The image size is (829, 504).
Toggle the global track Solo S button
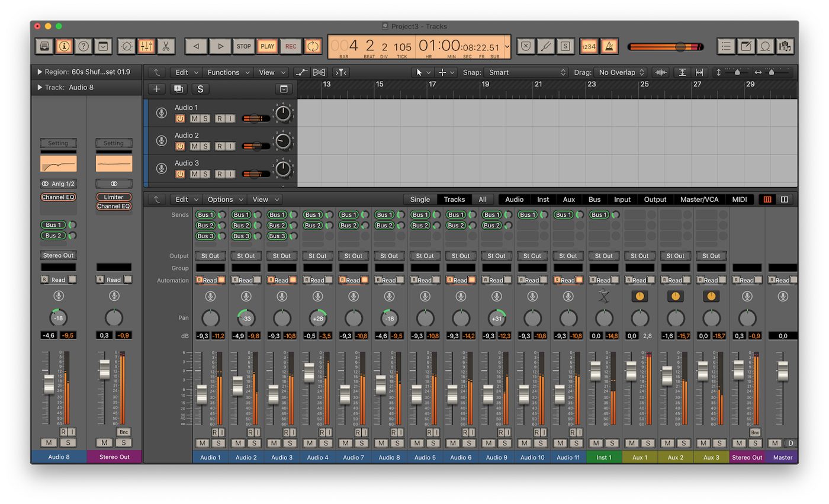pos(200,89)
